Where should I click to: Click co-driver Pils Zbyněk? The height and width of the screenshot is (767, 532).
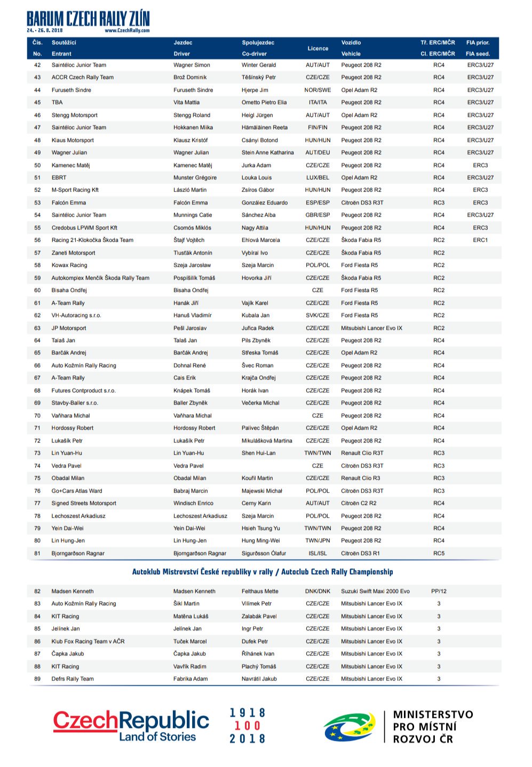tap(256, 341)
